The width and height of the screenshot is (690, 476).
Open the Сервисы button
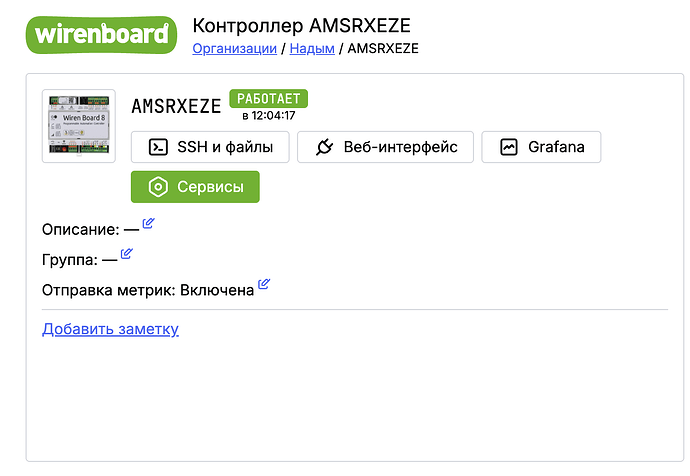tap(195, 187)
